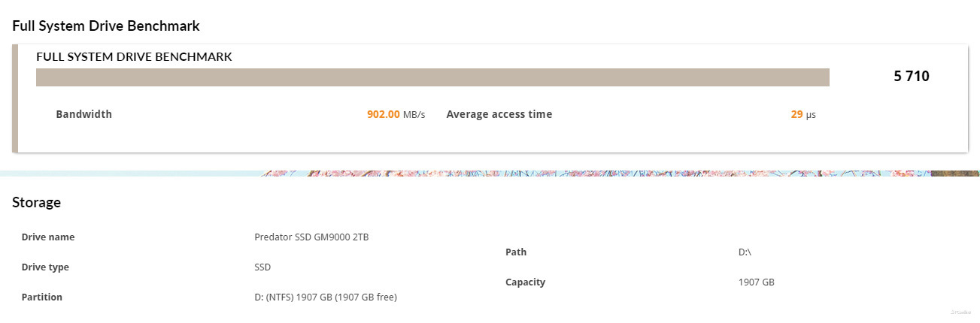Click the D: (NTFS) 1907 GB partition value
This screenshot has width=980, height=323.
[326, 297]
